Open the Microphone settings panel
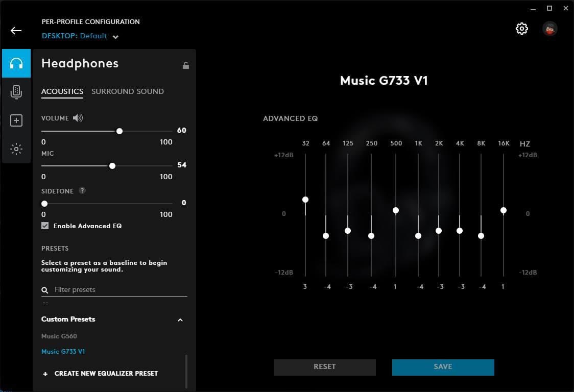The image size is (574, 392). point(16,92)
